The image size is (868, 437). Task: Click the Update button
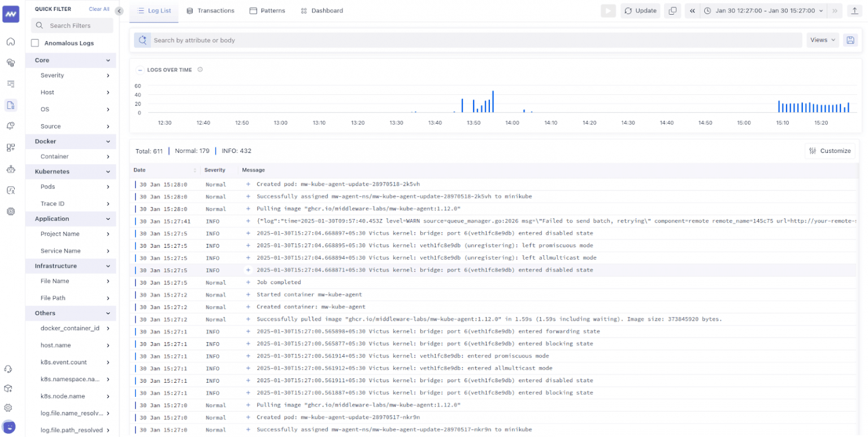pyautogui.click(x=640, y=10)
